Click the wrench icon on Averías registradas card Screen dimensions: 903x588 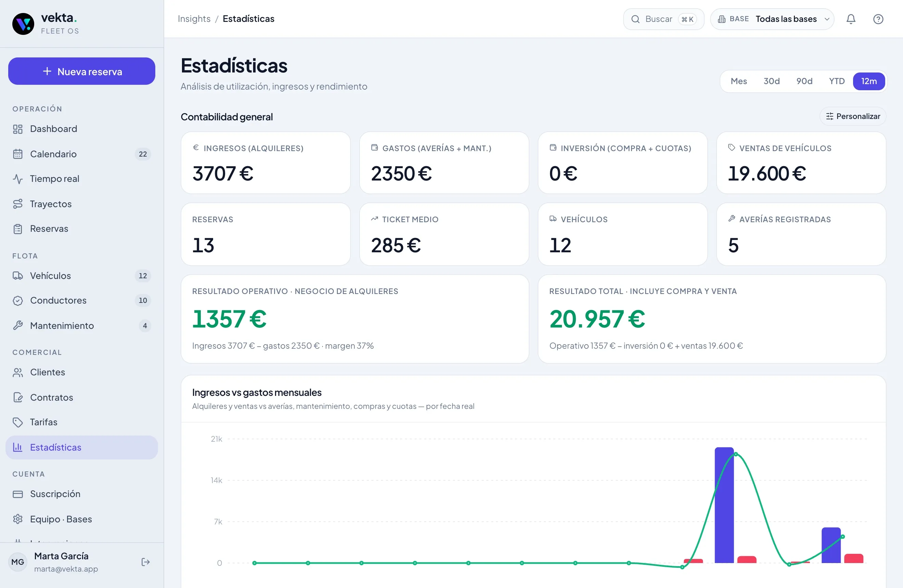(x=732, y=218)
